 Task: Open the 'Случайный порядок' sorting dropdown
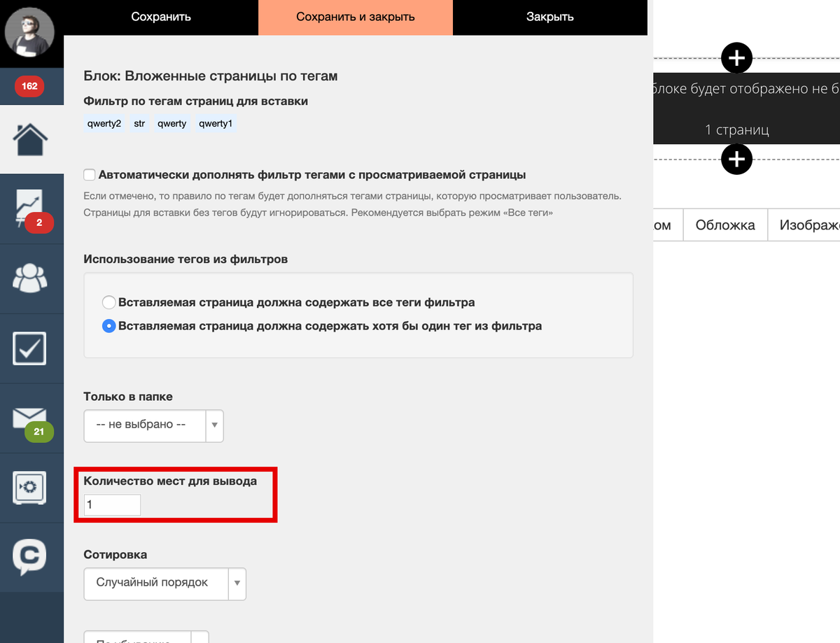point(164,584)
